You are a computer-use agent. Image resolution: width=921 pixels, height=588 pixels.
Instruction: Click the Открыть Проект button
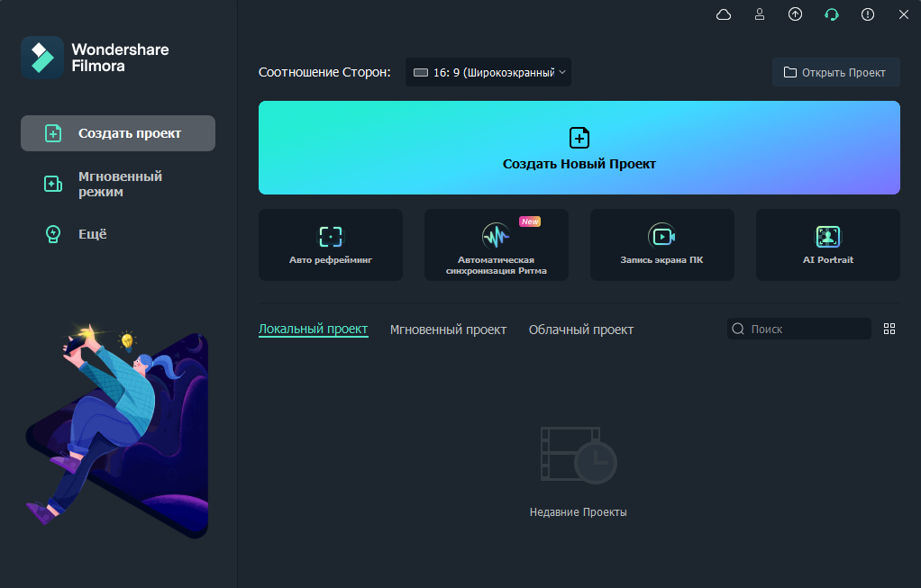pos(835,72)
